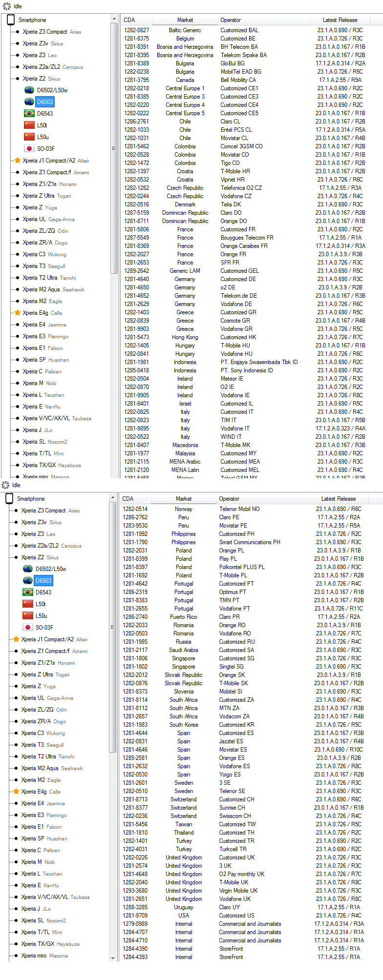The width and height of the screenshot is (383, 980).
Task: Select the Claro PR Puerto Rico row
Action: click(251, 617)
